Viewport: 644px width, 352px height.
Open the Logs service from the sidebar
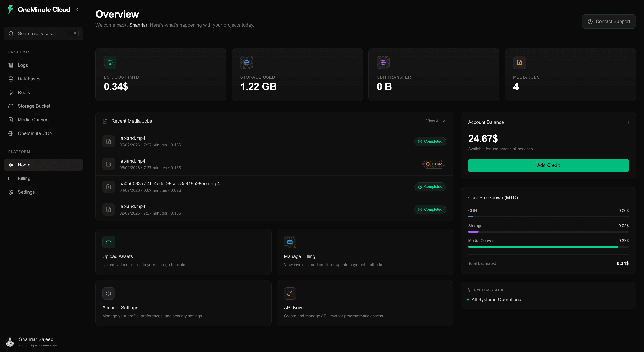pyautogui.click(x=23, y=65)
